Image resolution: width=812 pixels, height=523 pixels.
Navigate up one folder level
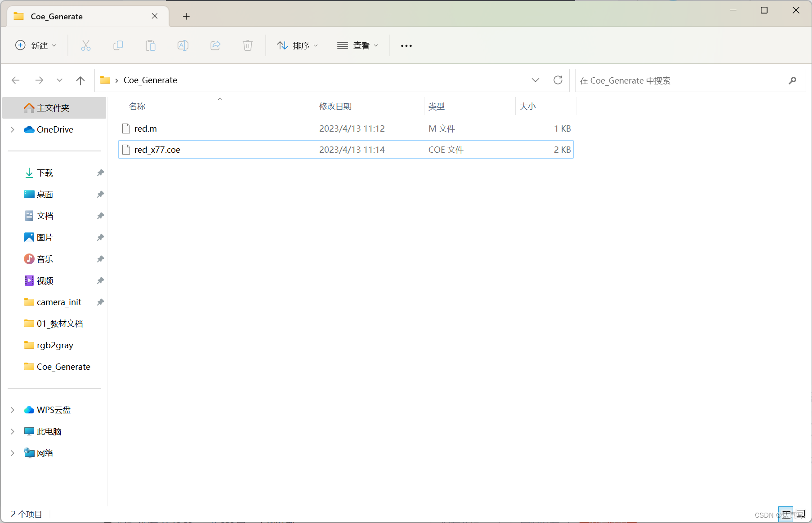click(80, 80)
